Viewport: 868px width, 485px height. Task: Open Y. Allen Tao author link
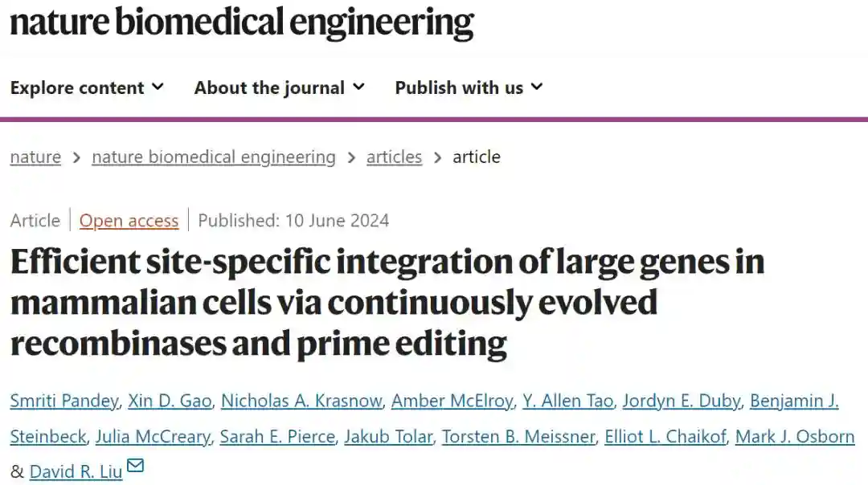[567, 401]
